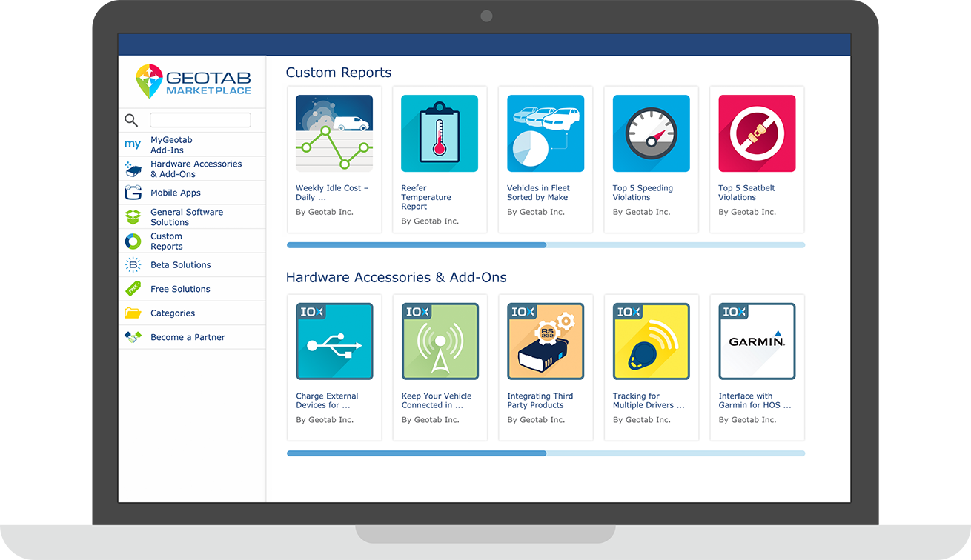
Task: Click the Custom Reports donut chart icon
Action: click(133, 241)
